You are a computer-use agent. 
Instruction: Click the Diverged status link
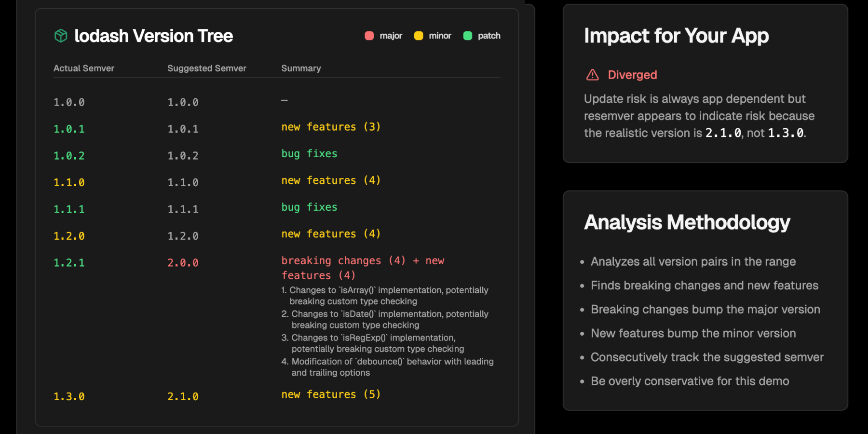pos(632,75)
